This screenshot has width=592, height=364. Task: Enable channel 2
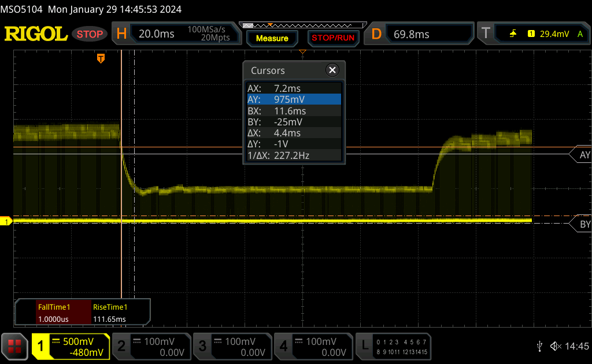(x=151, y=346)
